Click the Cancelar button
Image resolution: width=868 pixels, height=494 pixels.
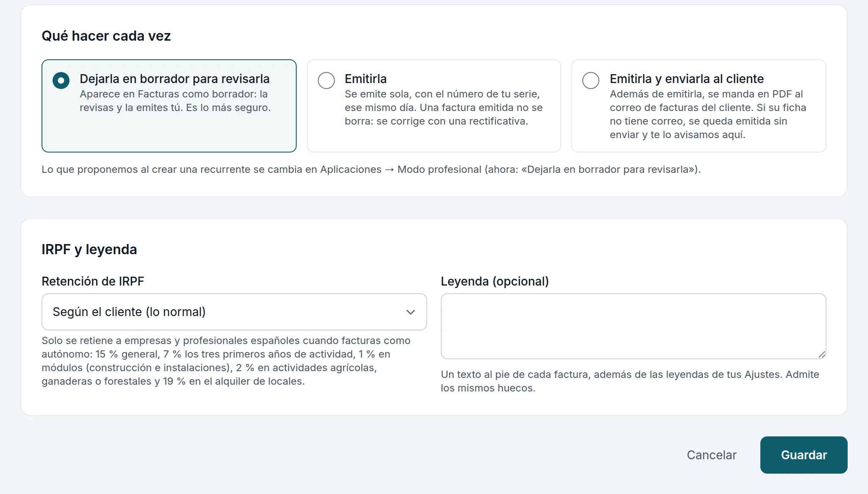(712, 455)
